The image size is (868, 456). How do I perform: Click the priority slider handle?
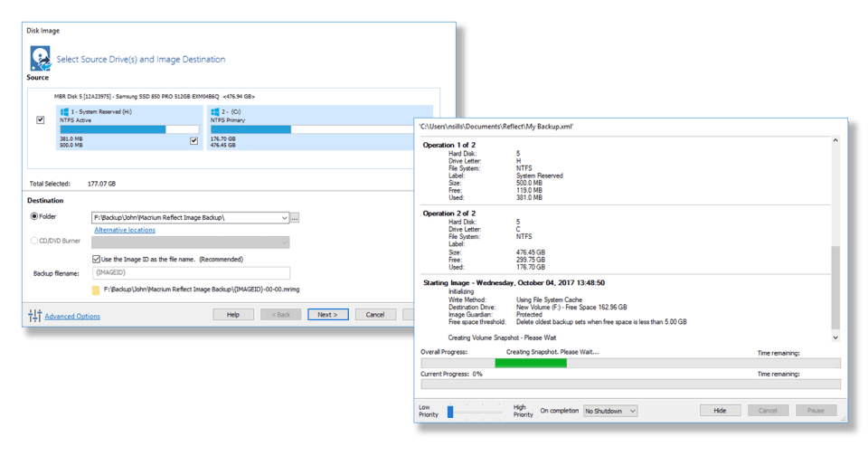tap(450, 412)
